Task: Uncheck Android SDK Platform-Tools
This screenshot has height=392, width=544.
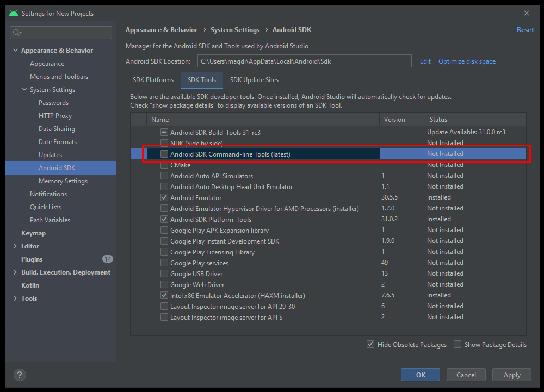Action: [164, 219]
